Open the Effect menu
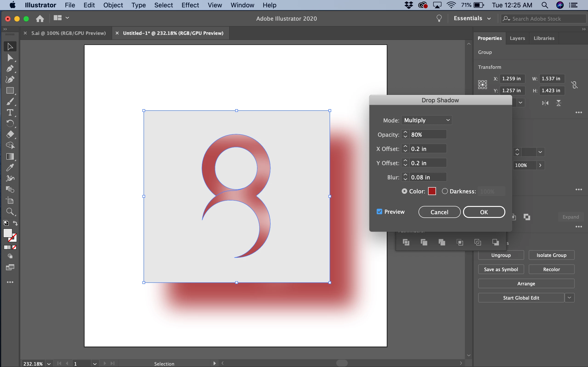 pyautogui.click(x=190, y=5)
